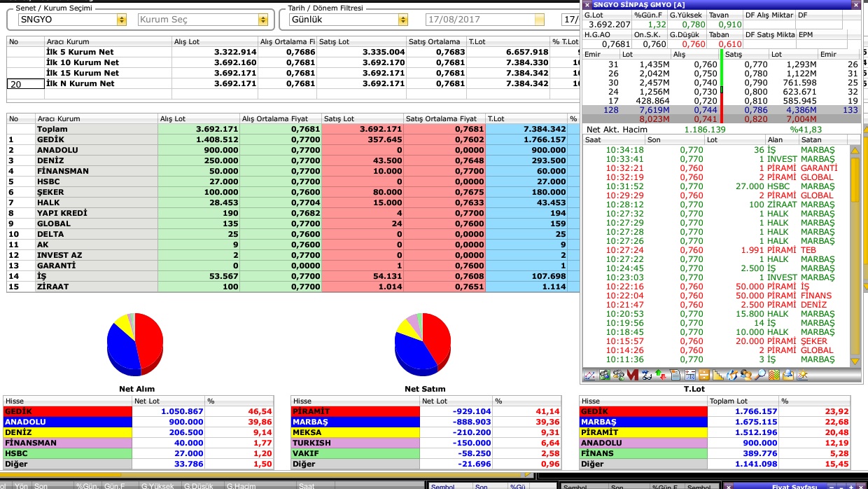Click the Toplam row in the broker table

(294, 129)
